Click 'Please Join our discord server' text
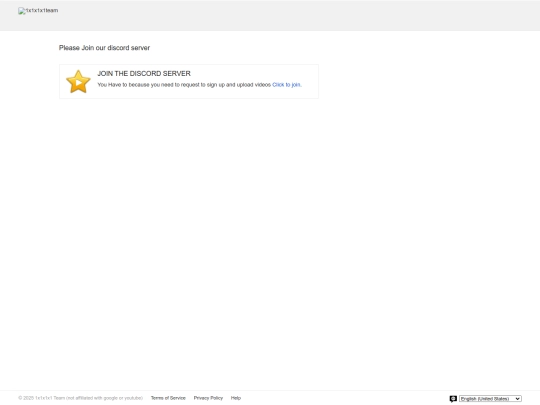This screenshot has width=540, height=405. pos(104,48)
